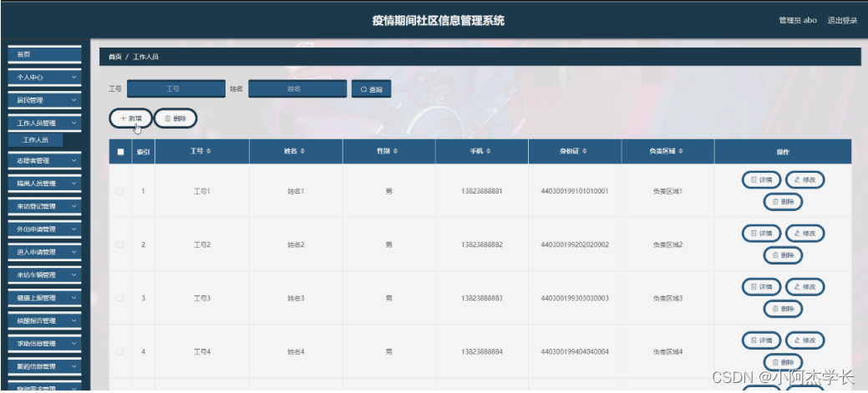Expand the 来访车辆管理 sidebar menu
The image size is (868, 393).
45,275
